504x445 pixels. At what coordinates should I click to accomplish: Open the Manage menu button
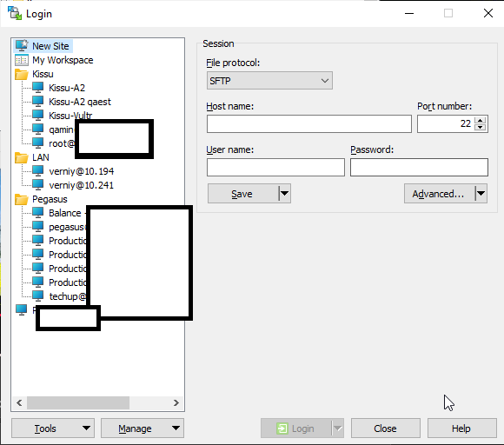(x=143, y=428)
